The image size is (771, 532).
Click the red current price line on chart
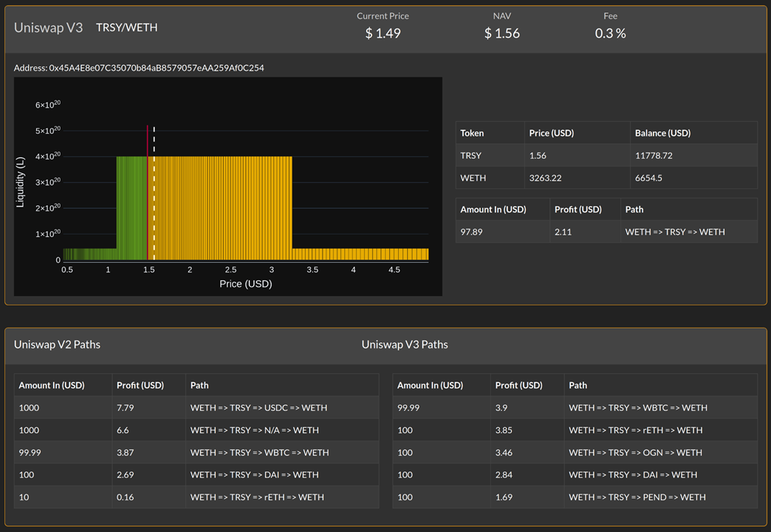click(x=148, y=192)
